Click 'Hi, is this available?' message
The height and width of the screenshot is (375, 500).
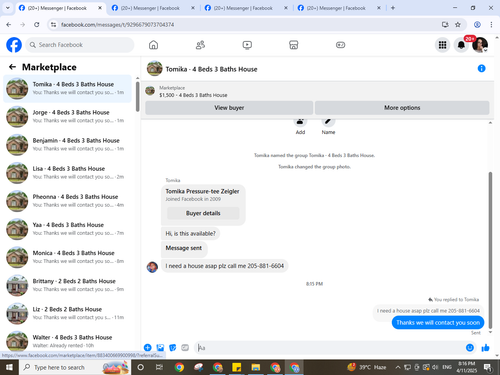190,234
